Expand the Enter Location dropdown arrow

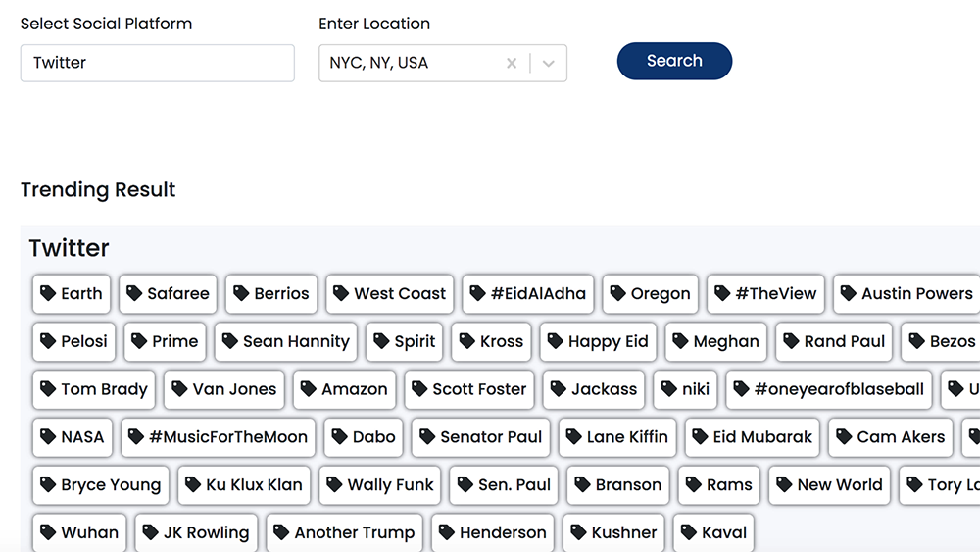(549, 63)
